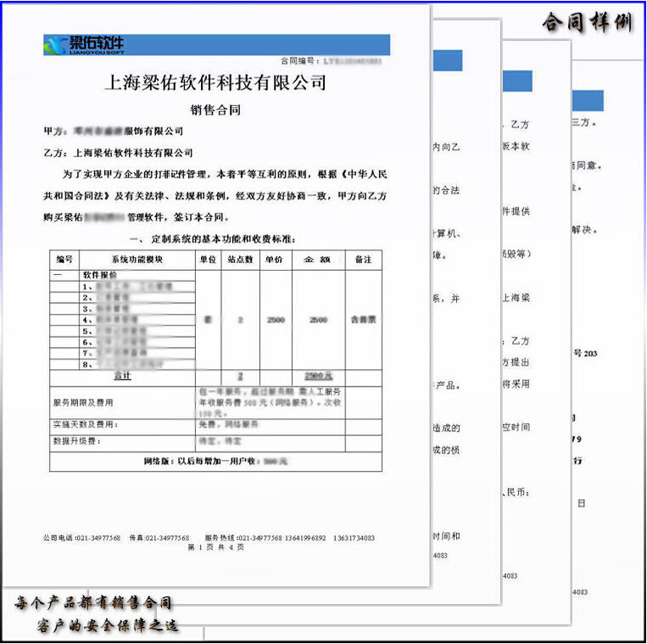647x644 pixels.
Task: Click line ending 管理软件，签订本合同。
Action: pyautogui.click(x=137, y=217)
